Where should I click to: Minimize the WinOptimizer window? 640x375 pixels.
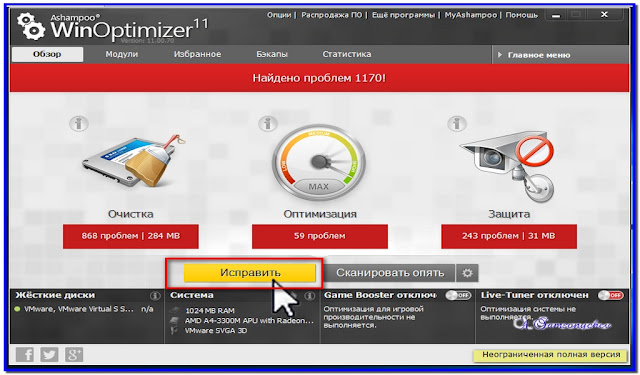coord(556,15)
